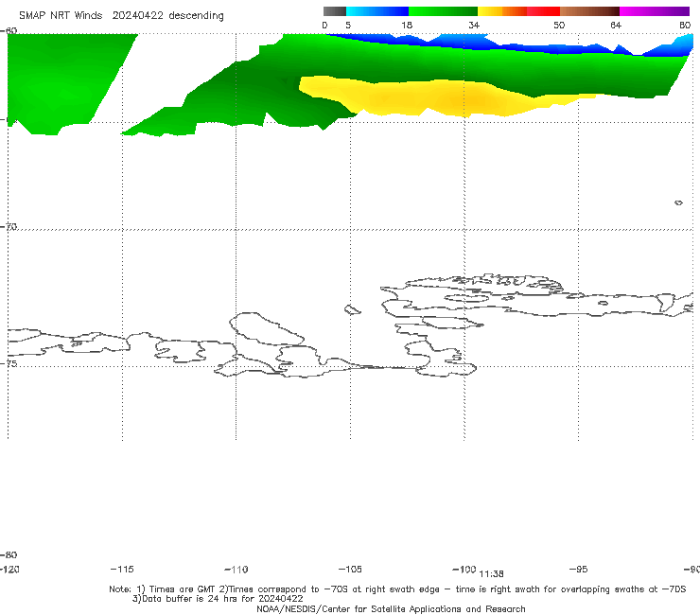Click the longitude label '-100'

point(464,569)
